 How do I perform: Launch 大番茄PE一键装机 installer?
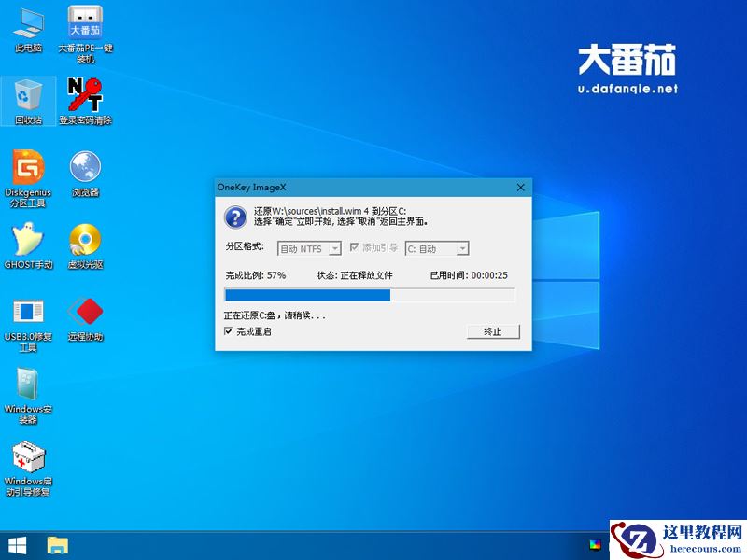(86, 23)
